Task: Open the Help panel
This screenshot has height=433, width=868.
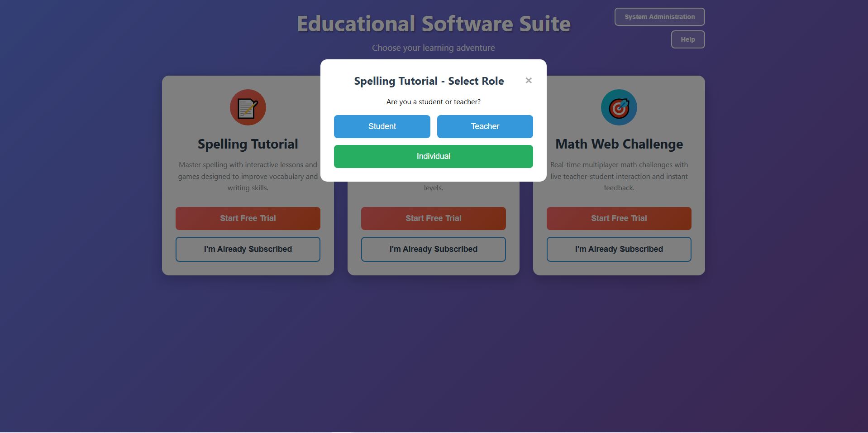Action: [x=687, y=39]
